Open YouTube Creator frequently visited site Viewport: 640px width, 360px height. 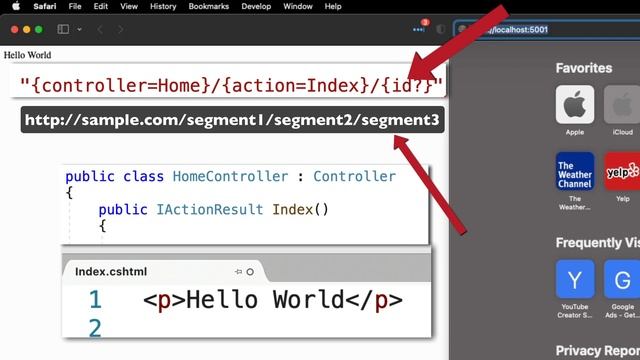[x=575, y=289]
